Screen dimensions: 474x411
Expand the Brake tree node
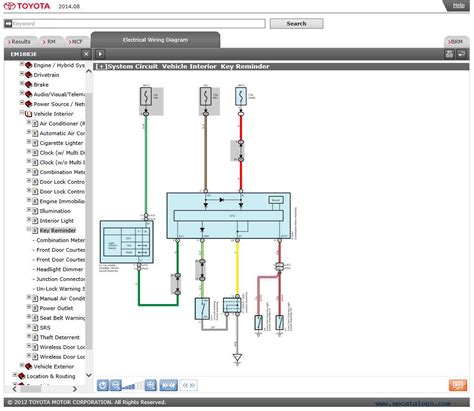(x=22, y=83)
